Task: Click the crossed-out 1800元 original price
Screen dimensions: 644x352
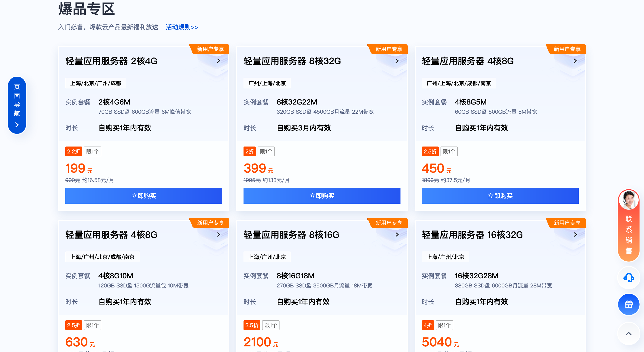Action: click(x=430, y=180)
